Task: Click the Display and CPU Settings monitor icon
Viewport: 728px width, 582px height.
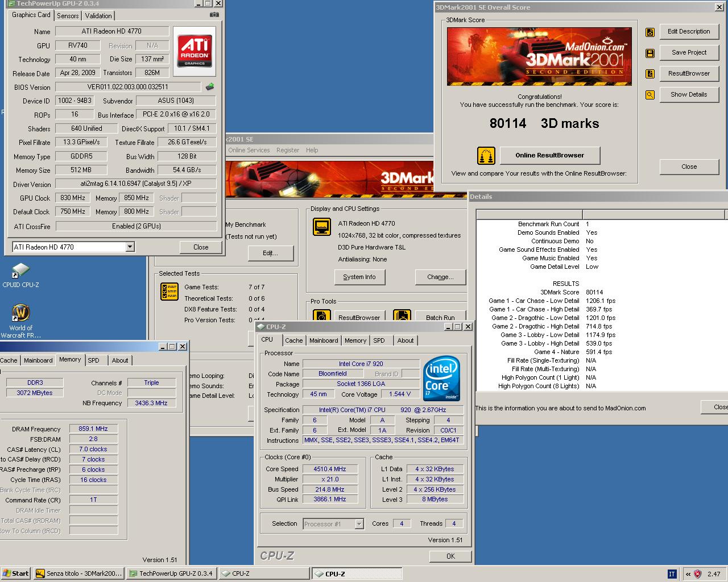Action: (x=322, y=227)
